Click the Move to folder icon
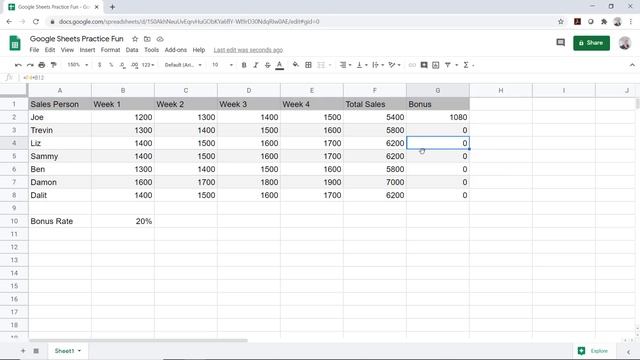This screenshot has height=360, width=640. tap(147, 39)
